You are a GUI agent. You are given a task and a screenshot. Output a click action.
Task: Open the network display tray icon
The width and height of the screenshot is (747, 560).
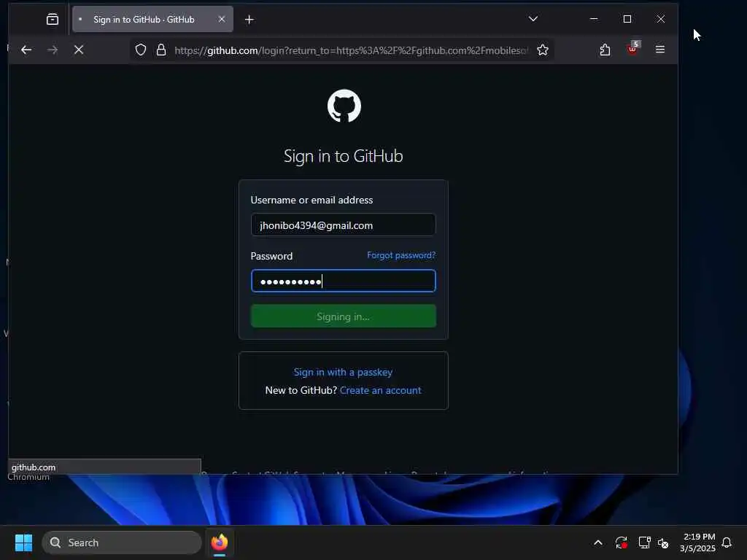point(644,542)
